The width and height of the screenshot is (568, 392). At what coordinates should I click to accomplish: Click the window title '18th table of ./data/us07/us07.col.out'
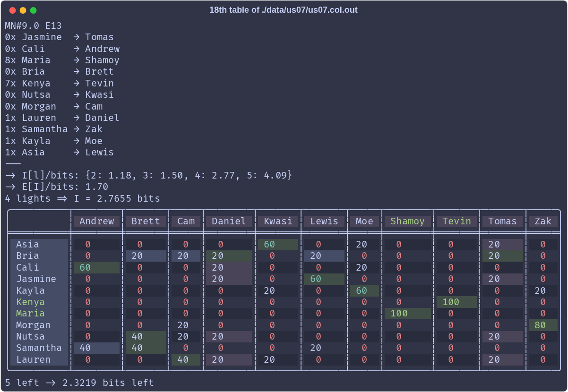[x=284, y=10]
